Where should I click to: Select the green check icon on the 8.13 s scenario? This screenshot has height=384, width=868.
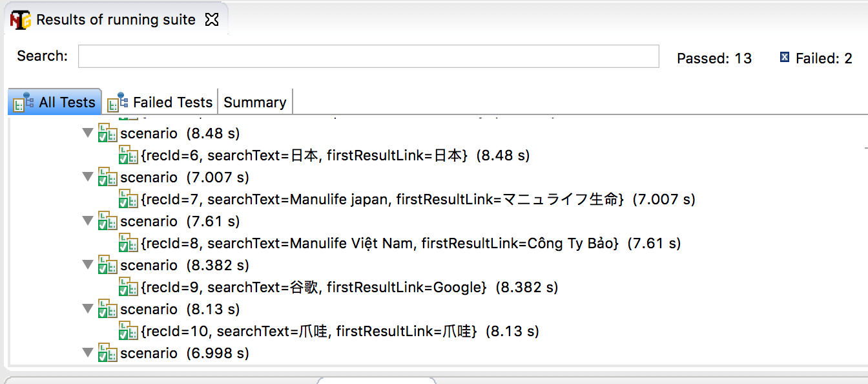[107, 309]
